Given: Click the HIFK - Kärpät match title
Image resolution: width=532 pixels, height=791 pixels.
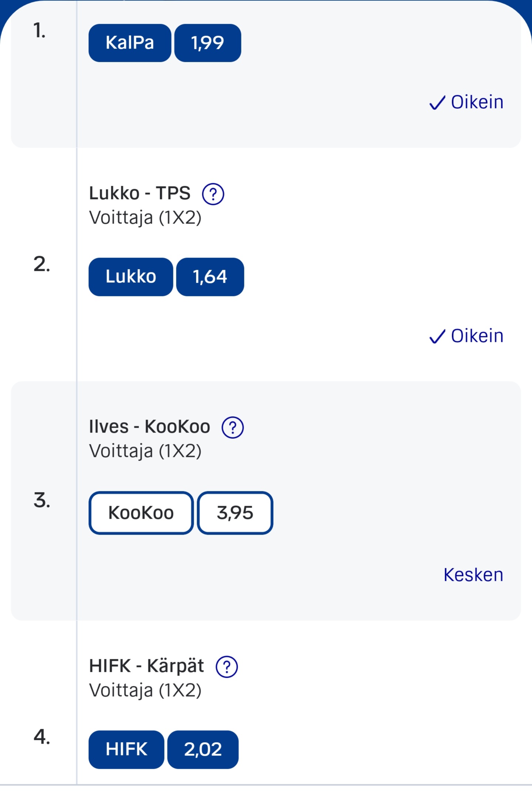Looking at the screenshot, I should tap(146, 666).
